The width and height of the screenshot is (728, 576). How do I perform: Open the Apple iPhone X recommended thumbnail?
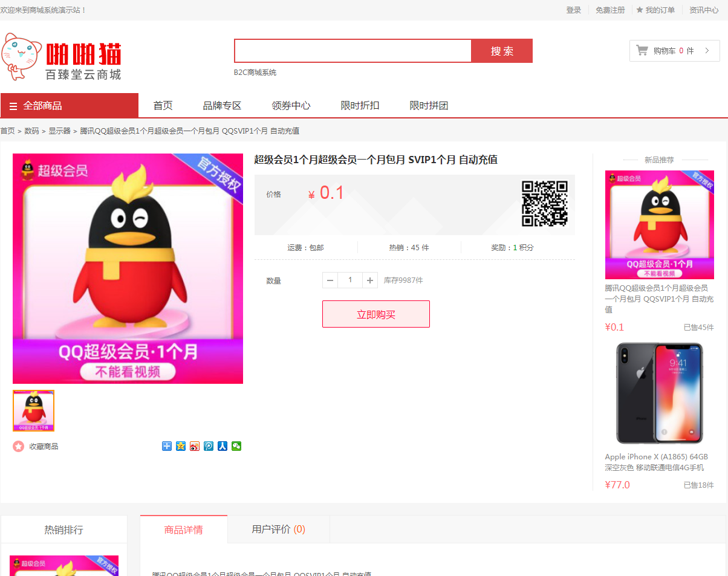point(659,393)
